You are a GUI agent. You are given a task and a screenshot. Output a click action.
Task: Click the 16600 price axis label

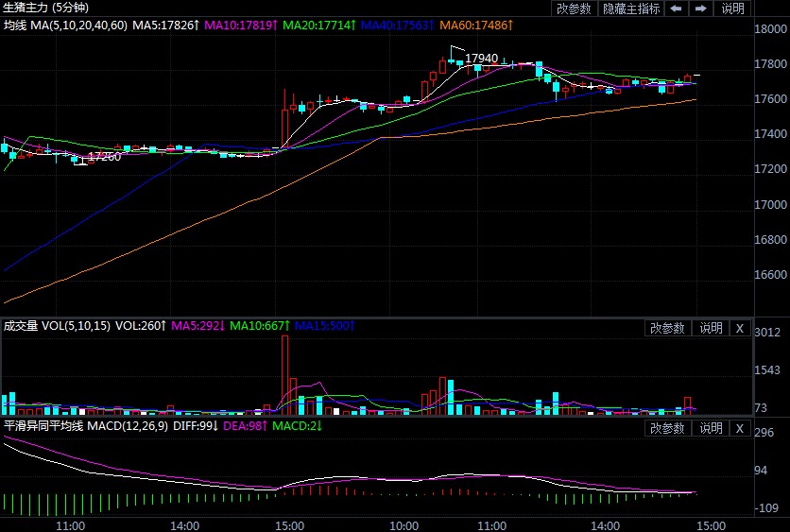point(770,275)
